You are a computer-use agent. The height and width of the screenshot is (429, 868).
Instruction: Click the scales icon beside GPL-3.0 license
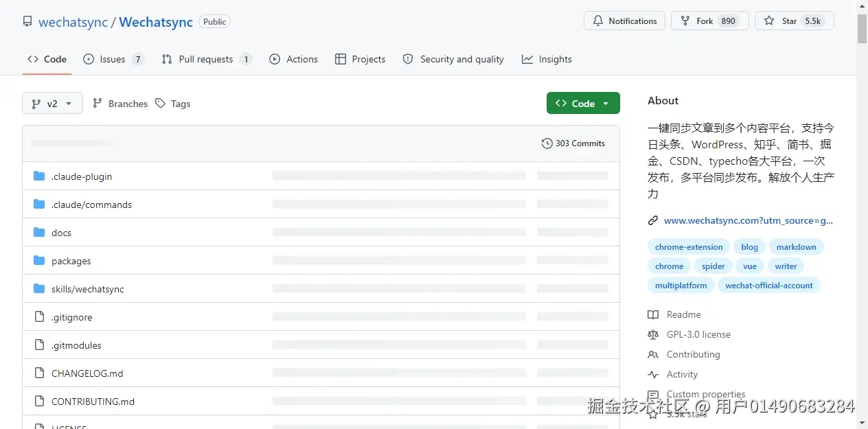pyautogui.click(x=653, y=334)
